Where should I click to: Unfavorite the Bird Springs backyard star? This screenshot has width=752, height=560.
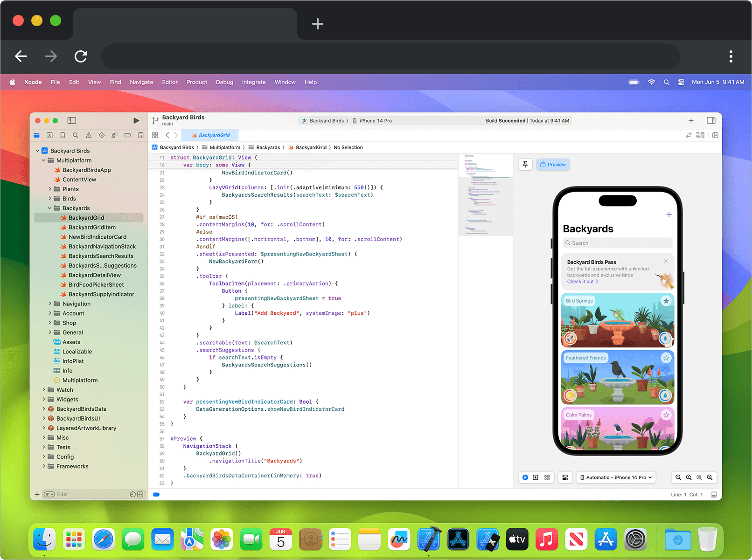pos(666,301)
